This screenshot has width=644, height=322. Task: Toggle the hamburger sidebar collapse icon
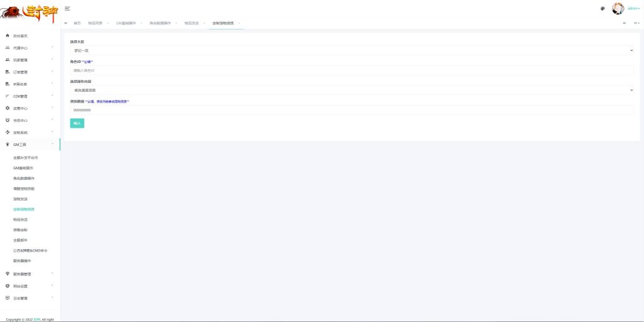pos(67,8)
